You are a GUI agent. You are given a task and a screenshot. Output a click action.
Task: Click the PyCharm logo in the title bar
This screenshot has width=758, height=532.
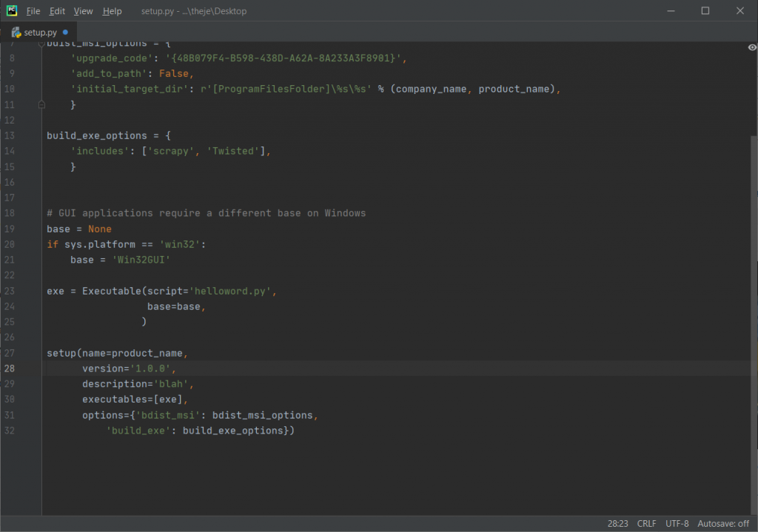[12, 11]
